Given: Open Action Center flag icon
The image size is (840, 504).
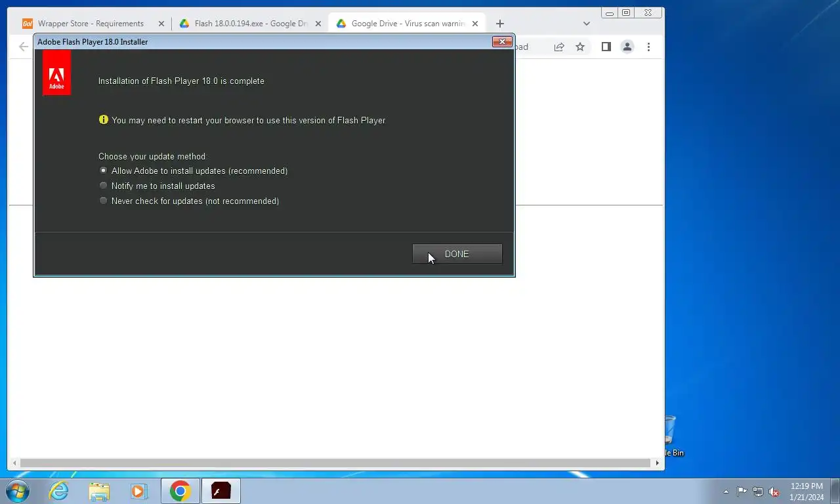Looking at the screenshot, I should point(742,492).
